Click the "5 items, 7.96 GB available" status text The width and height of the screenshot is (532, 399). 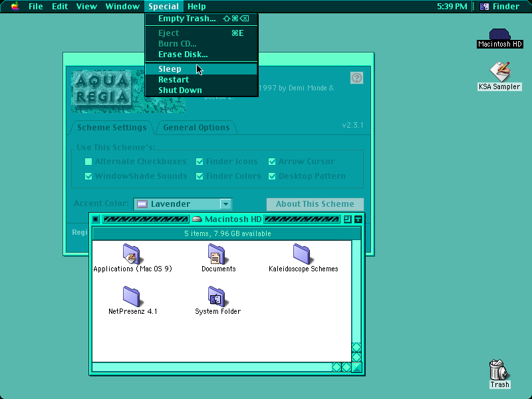coord(227,234)
